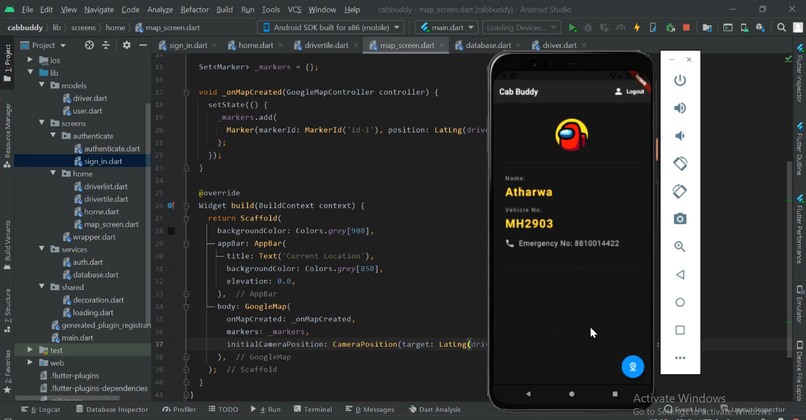Viewport: 806px width, 420px height.
Task: Open the Loading Devices dropdown
Action: 521,28
